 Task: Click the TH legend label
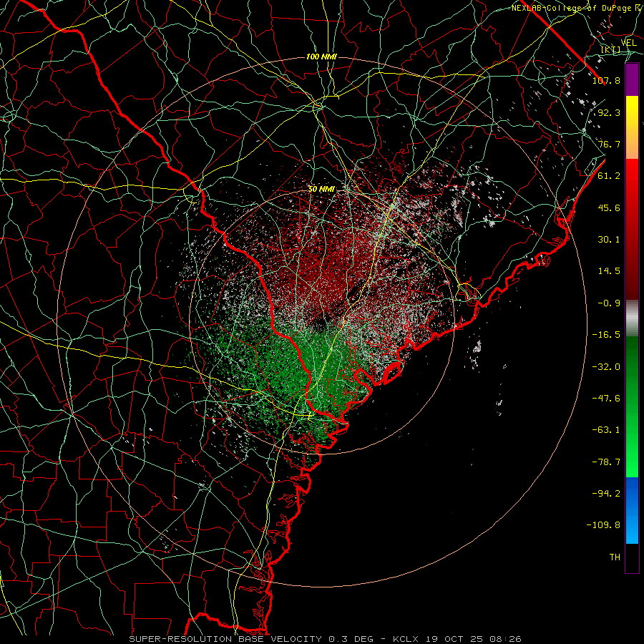coord(615,557)
